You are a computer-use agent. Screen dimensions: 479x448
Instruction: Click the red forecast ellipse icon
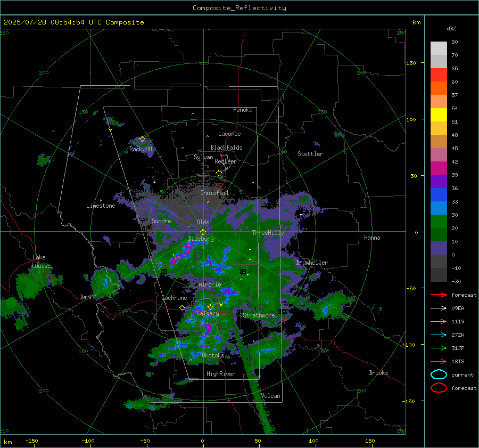click(439, 388)
